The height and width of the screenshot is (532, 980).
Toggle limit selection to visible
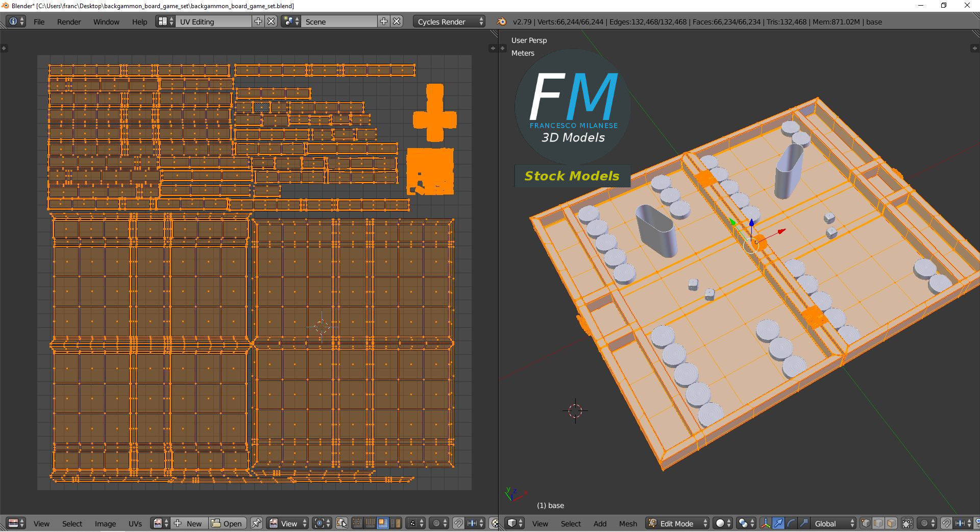[907, 523]
